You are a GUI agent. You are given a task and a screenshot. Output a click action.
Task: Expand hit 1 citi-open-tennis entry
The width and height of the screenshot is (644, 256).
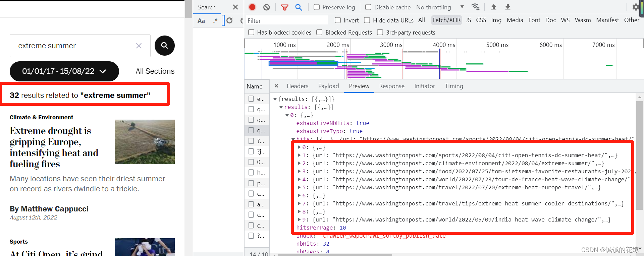tap(299, 155)
